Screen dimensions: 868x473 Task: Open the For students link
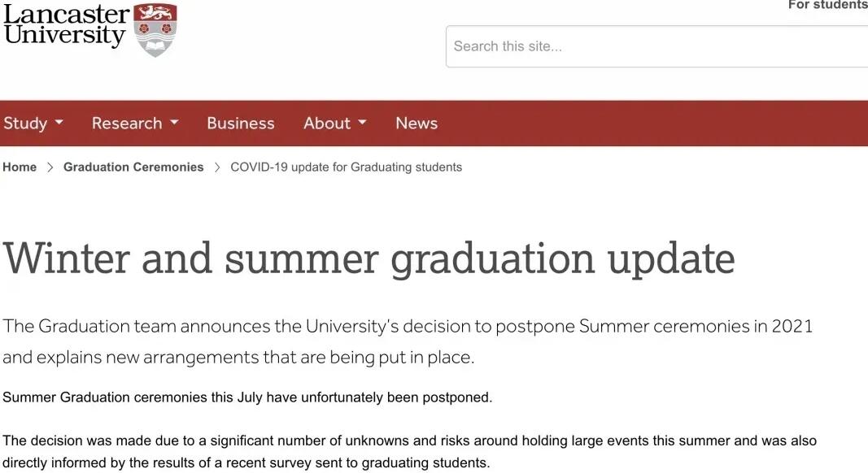[827, 5]
